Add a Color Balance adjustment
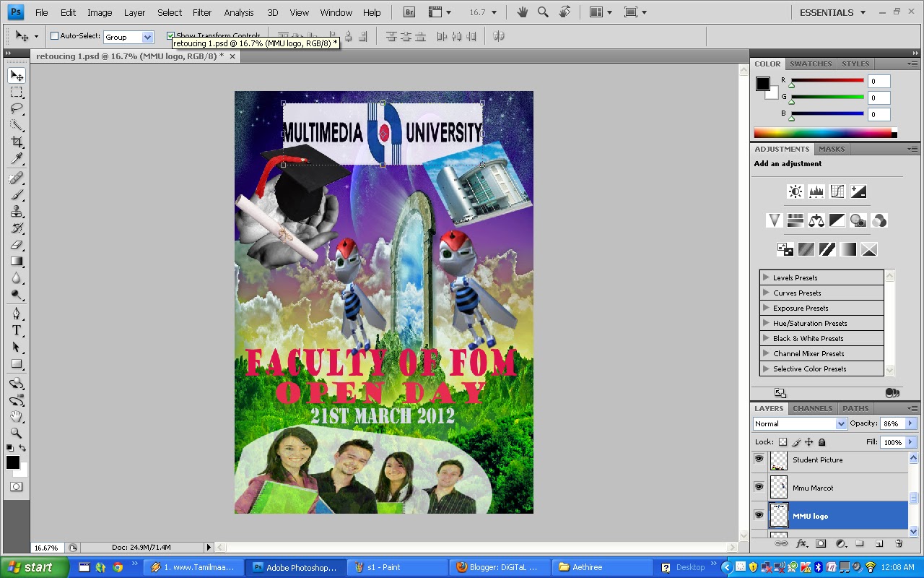The width and height of the screenshot is (924, 578). point(816,220)
